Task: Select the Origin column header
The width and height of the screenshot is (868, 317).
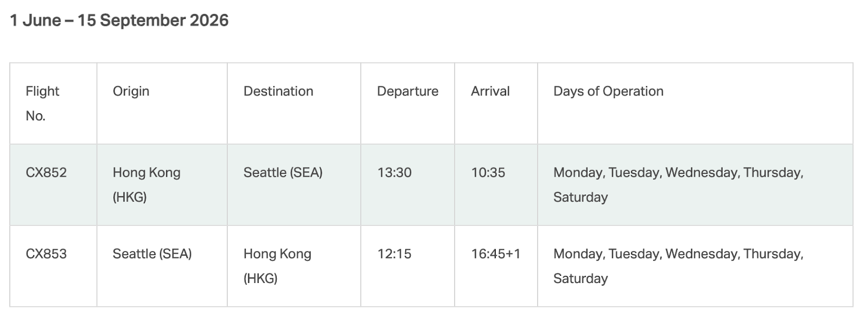Action: tap(162, 103)
